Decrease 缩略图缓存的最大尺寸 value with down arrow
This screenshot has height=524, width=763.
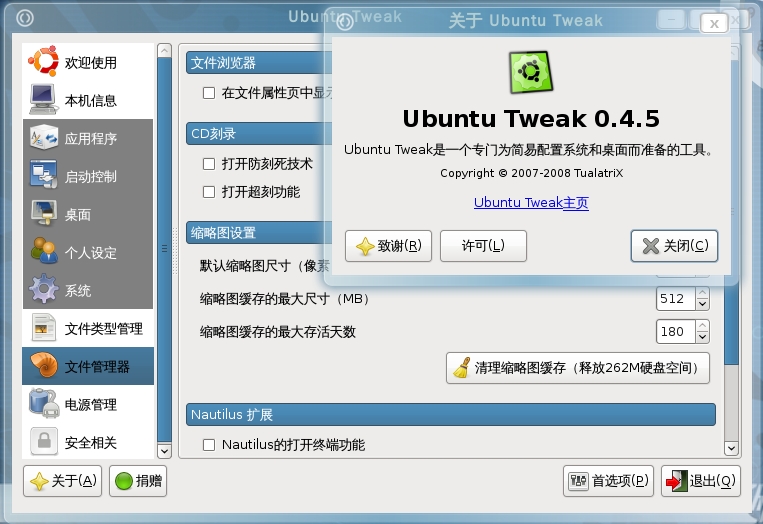point(702,305)
